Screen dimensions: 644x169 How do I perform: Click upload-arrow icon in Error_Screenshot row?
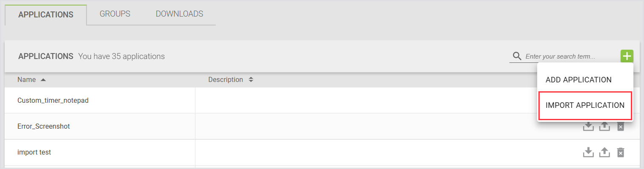[604, 127]
